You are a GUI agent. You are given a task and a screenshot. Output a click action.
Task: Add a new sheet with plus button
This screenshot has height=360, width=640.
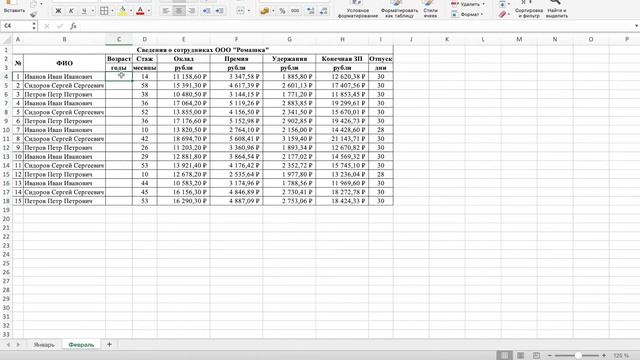pos(109,344)
